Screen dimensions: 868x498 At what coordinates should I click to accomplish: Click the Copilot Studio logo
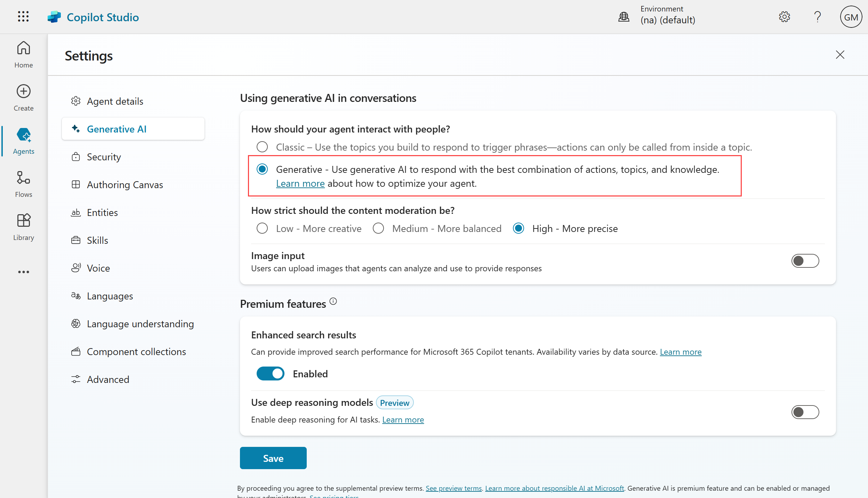coord(54,17)
